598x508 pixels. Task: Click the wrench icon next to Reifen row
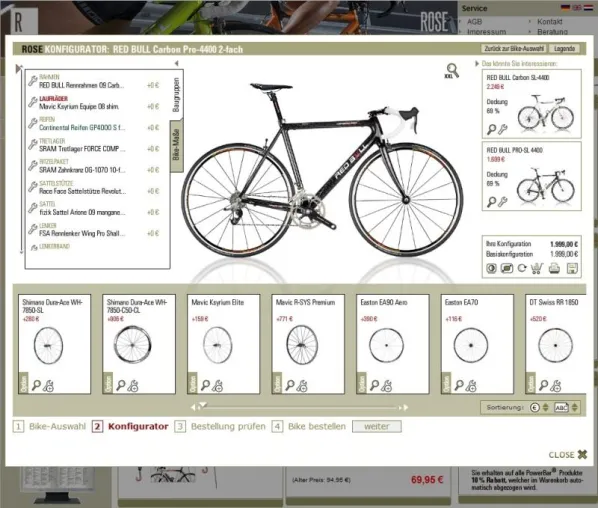tap(33, 123)
